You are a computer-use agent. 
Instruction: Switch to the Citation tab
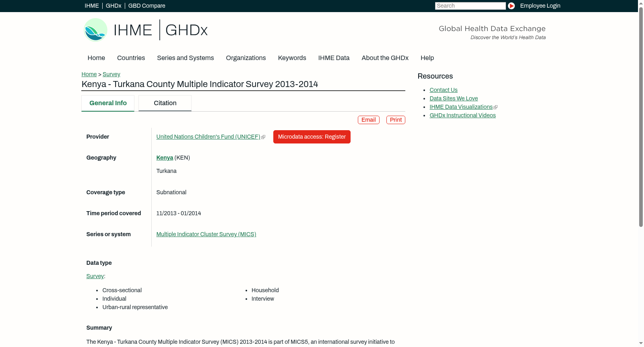pyautogui.click(x=165, y=103)
